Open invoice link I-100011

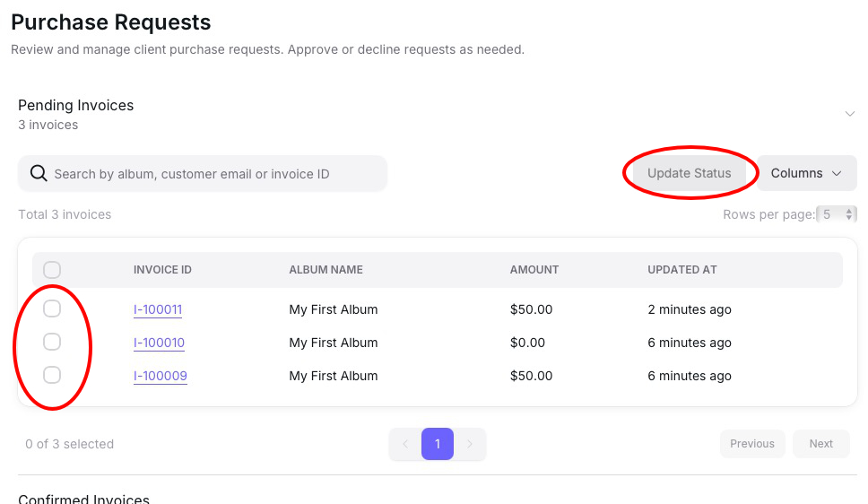pyautogui.click(x=158, y=309)
